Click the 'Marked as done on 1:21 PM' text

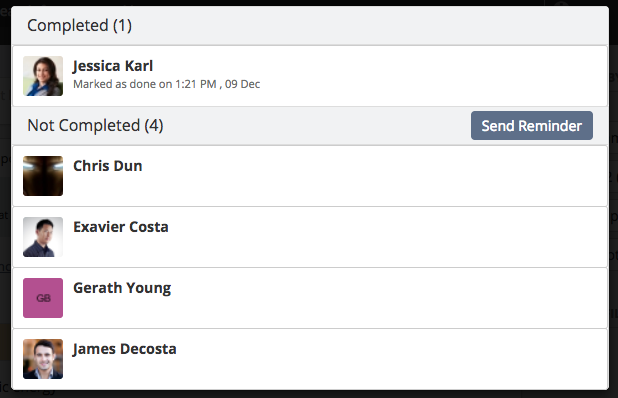click(145, 84)
